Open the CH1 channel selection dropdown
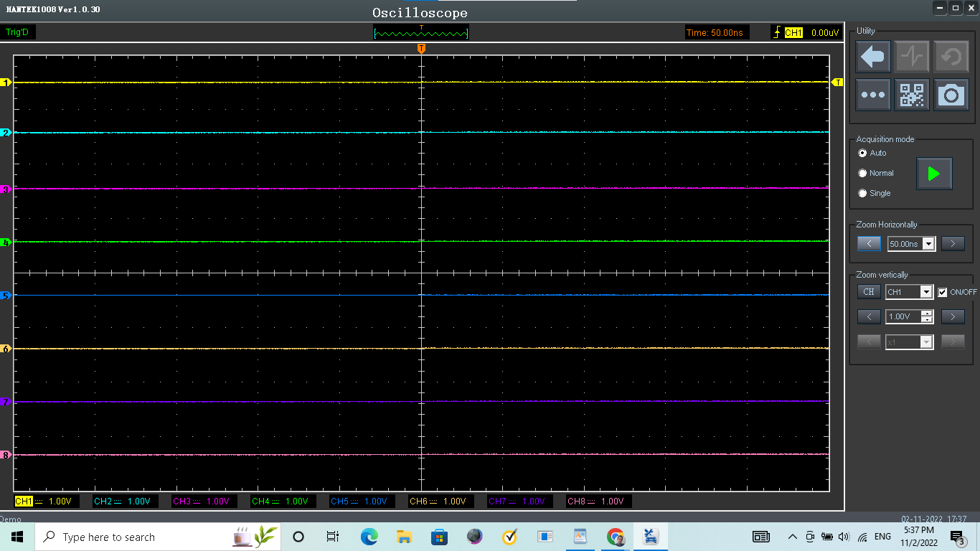This screenshot has width=980, height=551. tap(925, 292)
